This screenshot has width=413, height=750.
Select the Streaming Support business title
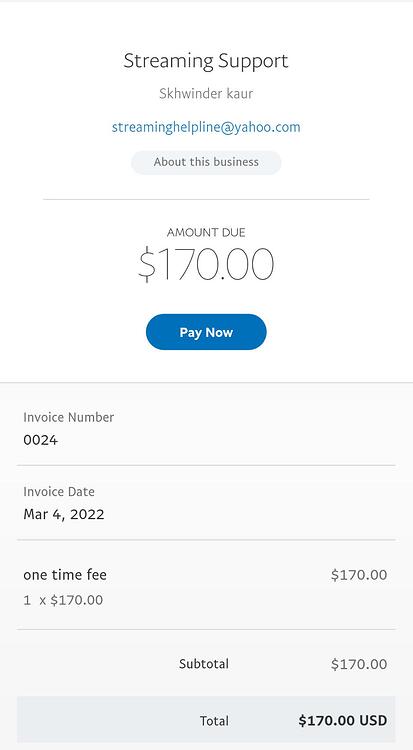tap(206, 61)
